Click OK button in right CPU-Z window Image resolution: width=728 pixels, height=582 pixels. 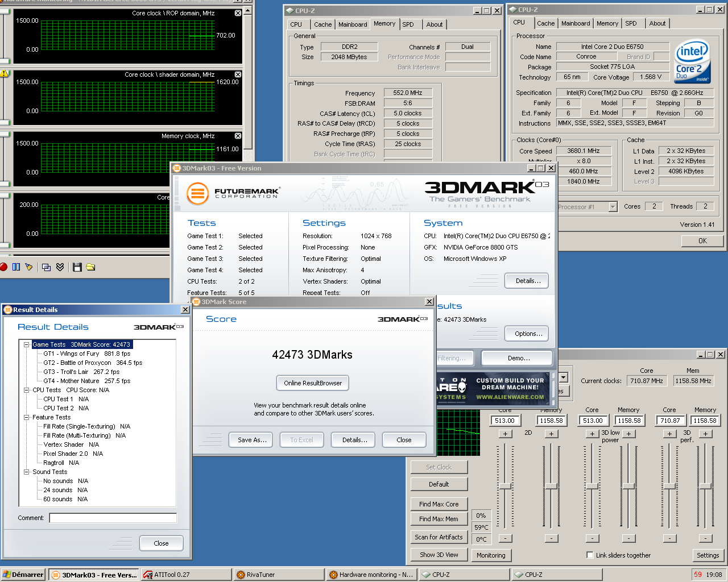702,241
